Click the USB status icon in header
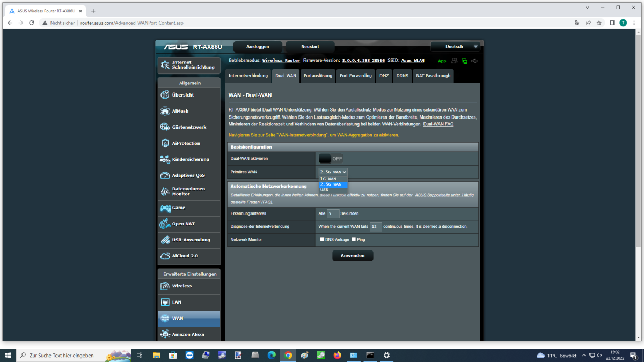Viewport: 644px width, 362px height. pos(474,61)
